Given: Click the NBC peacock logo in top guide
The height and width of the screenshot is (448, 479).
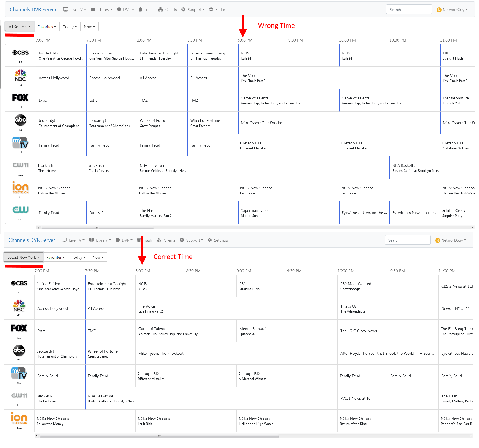Looking at the screenshot, I should point(20,75).
